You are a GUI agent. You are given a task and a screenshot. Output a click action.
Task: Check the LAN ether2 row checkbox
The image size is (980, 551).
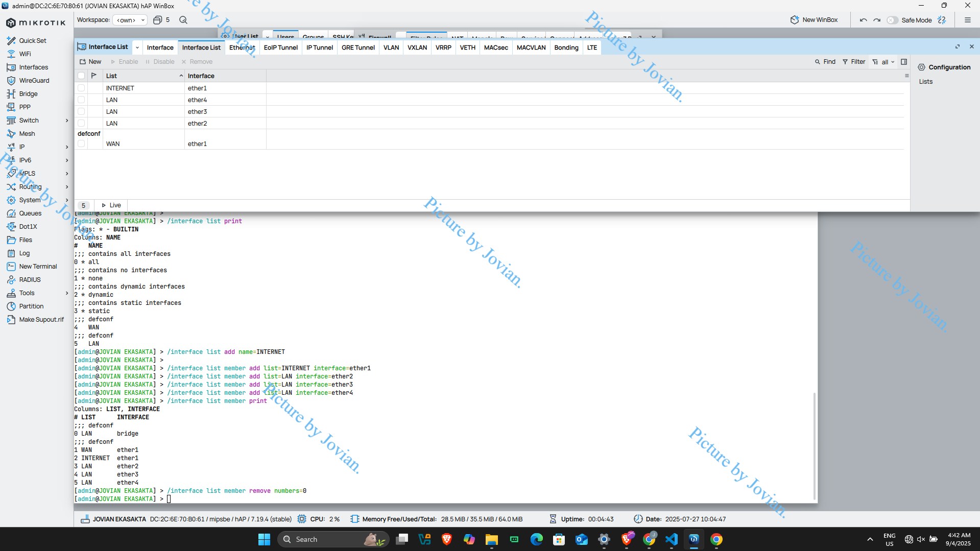(81, 124)
